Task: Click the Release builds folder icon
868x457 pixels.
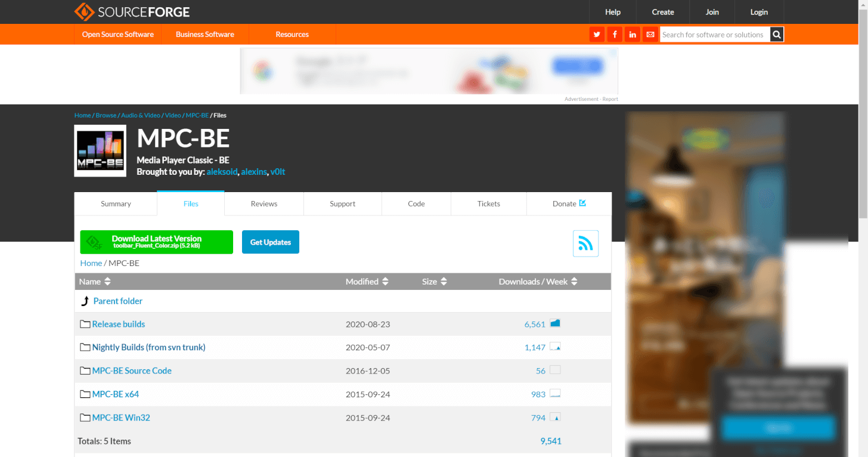Action: pos(85,325)
